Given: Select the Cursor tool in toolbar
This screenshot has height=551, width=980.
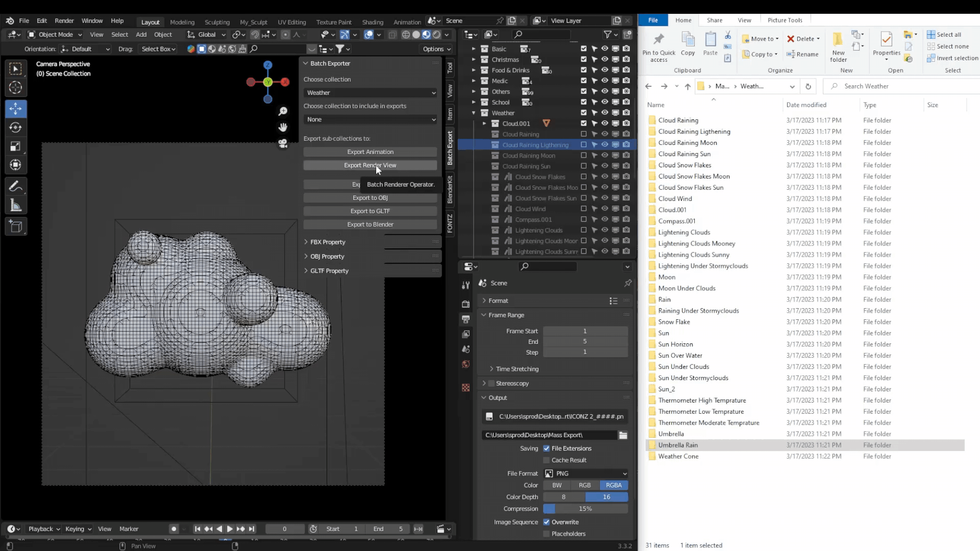Looking at the screenshot, I should (15, 88).
